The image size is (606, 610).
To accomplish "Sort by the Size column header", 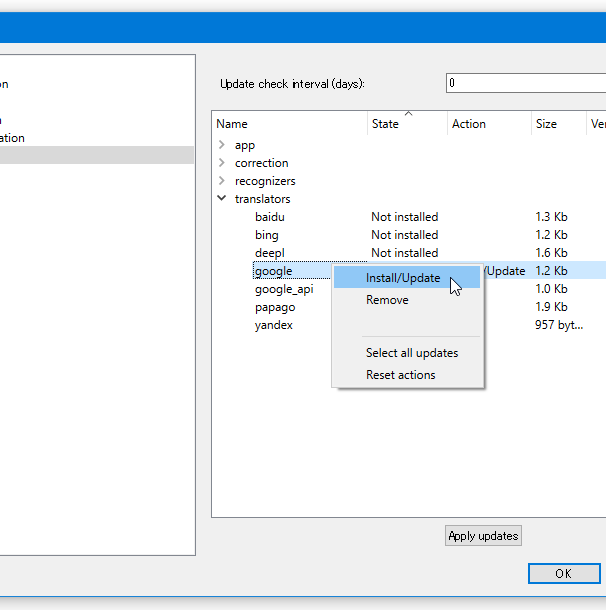I will [559, 124].
